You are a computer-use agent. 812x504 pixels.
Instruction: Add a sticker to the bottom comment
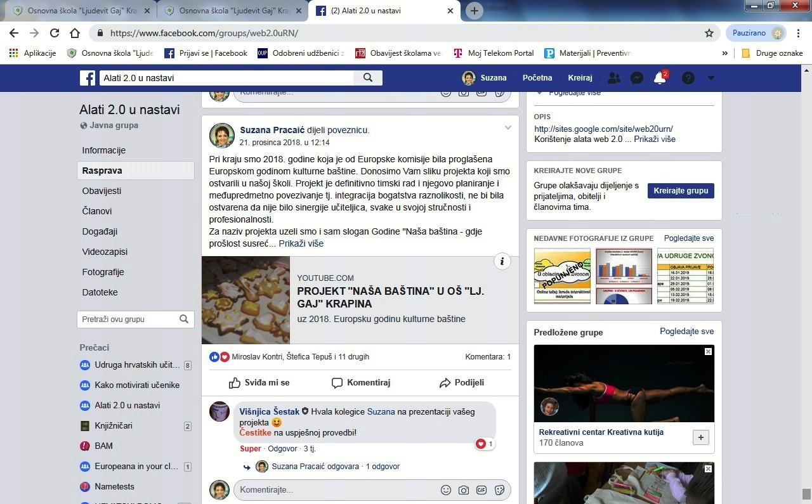[499, 490]
